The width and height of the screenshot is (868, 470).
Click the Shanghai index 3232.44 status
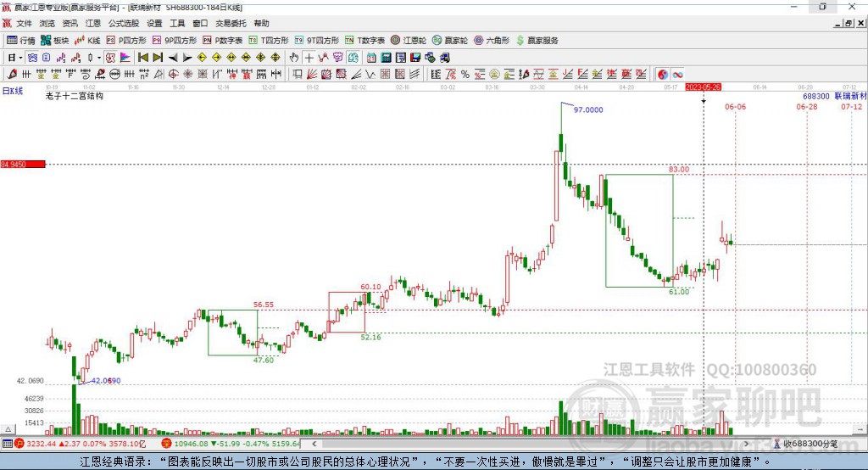coord(41,444)
